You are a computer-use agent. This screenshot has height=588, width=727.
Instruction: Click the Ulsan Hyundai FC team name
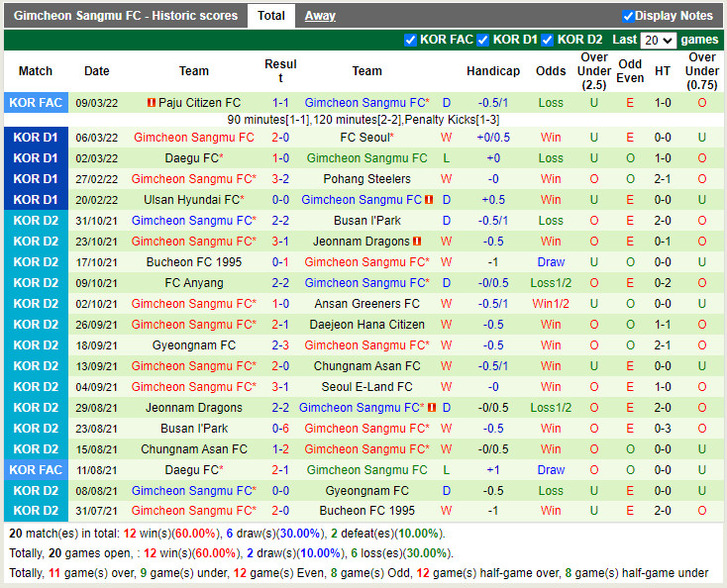191,200
